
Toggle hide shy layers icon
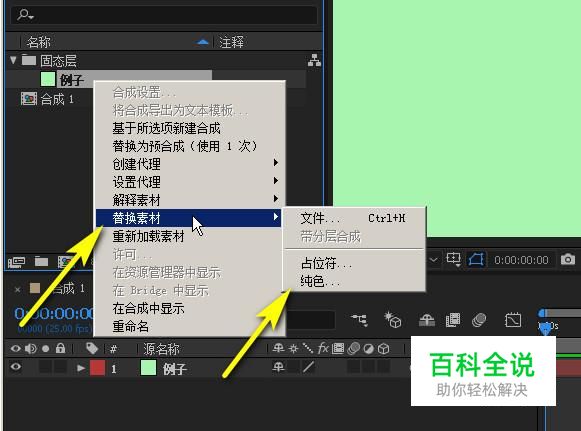click(426, 320)
